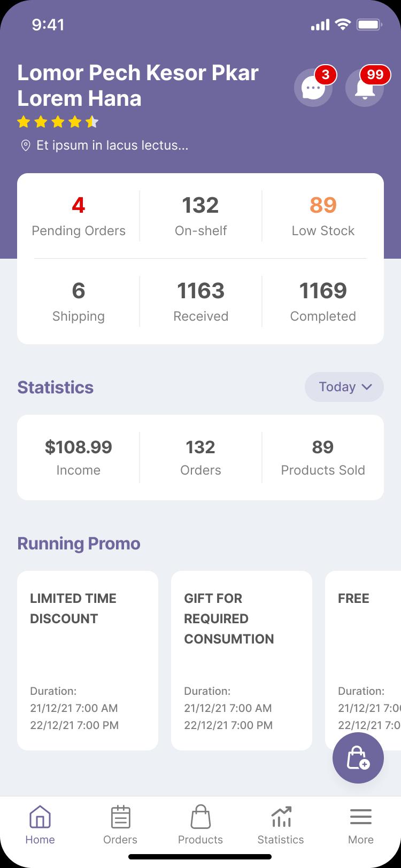Open the Products bag icon
The height and width of the screenshot is (868, 401).
[x=200, y=817]
